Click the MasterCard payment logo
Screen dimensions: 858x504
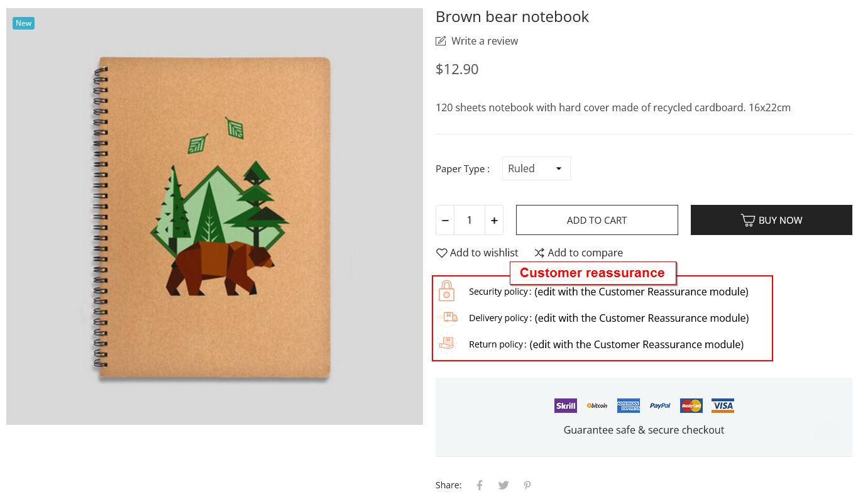click(x=691, y=405)
